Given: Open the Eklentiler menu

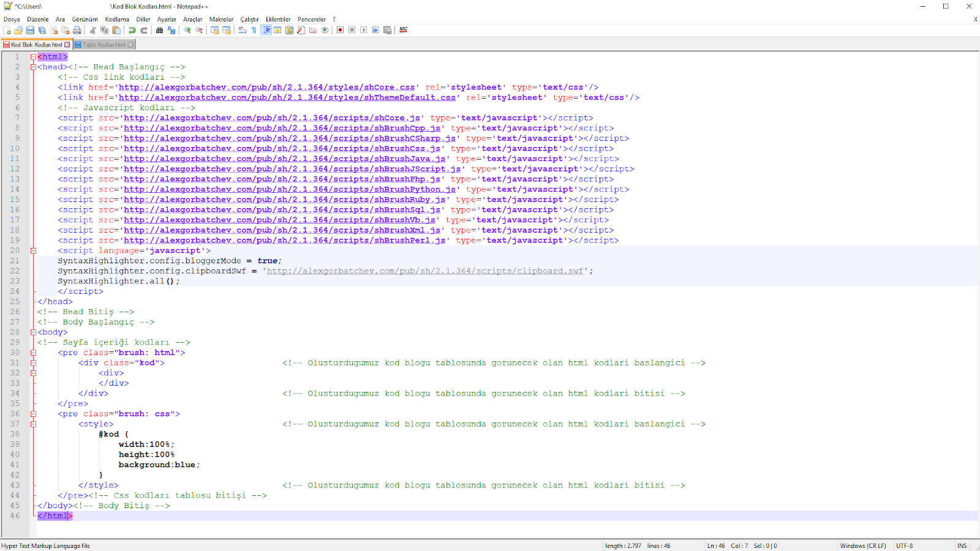Looking at the screenshot, I should tap(278, 19).
